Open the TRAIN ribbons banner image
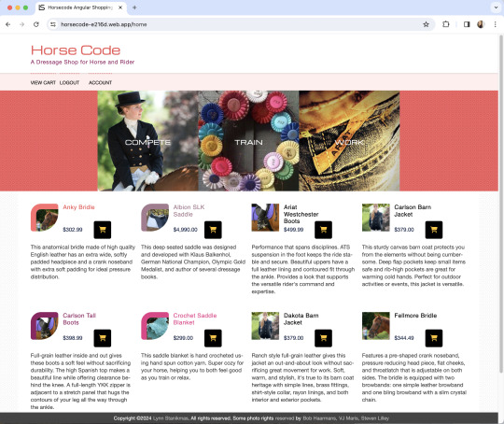 [x=248, y=141]
